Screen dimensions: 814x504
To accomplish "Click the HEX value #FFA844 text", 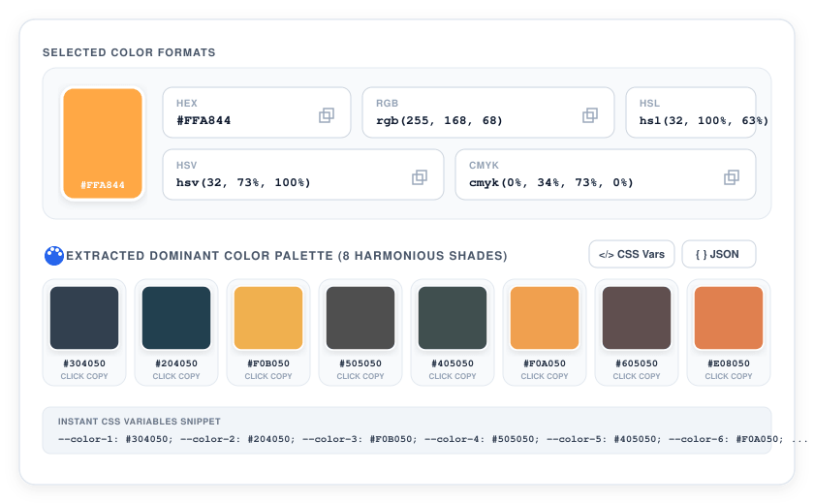I will click(x=203, y=120).
